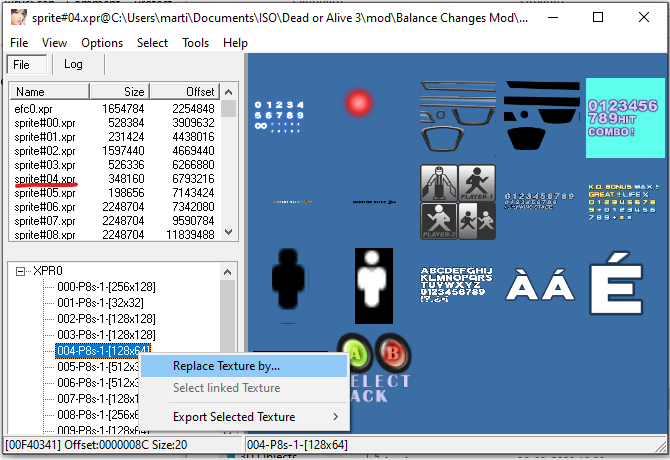Click the application icon in title bar
Viewport: 670px width, 460px height.
pyautogui.click(x=15, y=17)
